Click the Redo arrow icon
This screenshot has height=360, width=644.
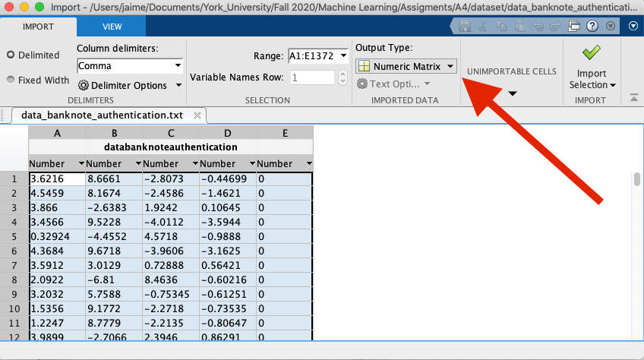pos(556,27)
